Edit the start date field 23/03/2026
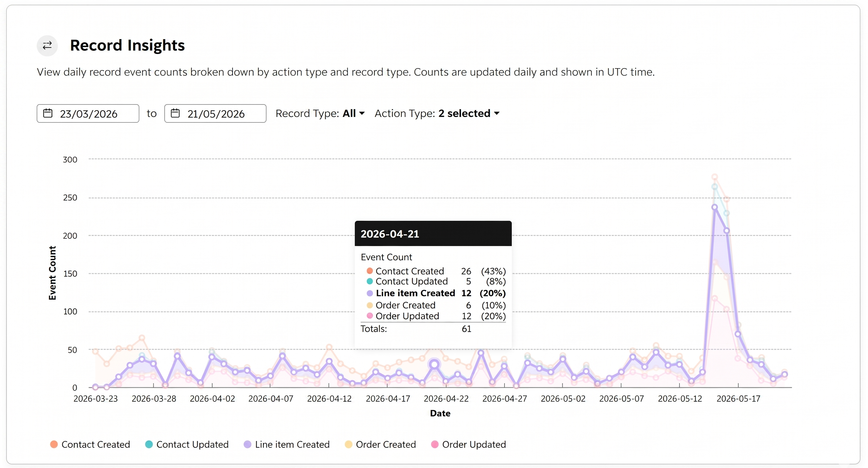 [88, 113]
